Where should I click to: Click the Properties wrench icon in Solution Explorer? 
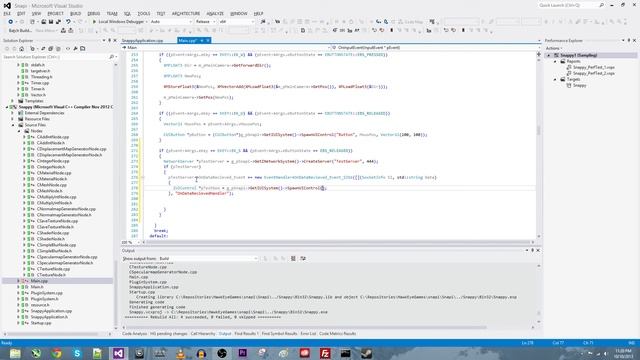(x=75, y=49)
